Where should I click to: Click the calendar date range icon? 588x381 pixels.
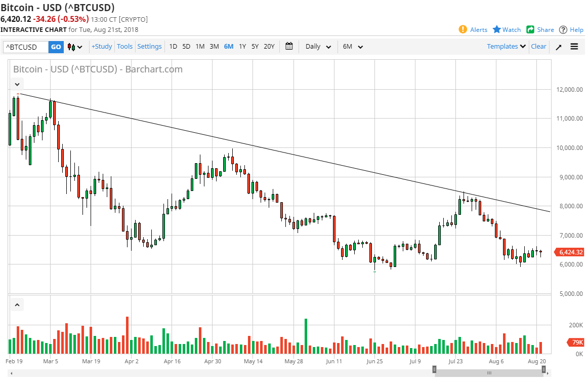[289, 46]
